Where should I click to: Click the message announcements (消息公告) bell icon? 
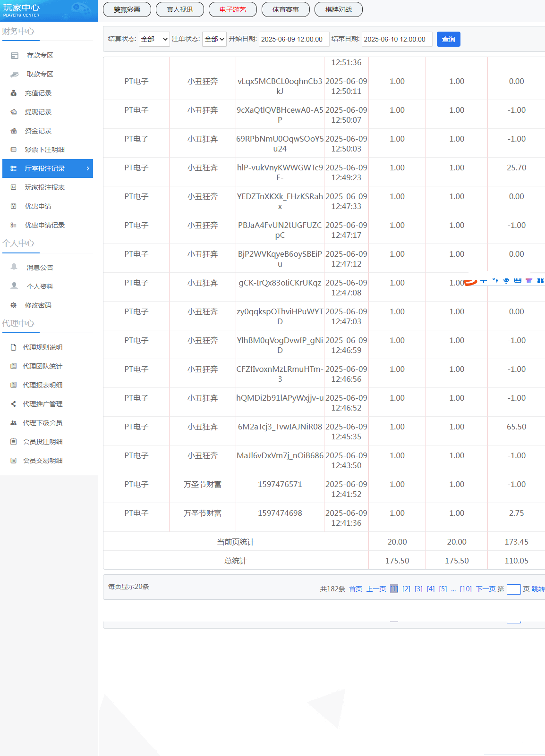(14, 268)
